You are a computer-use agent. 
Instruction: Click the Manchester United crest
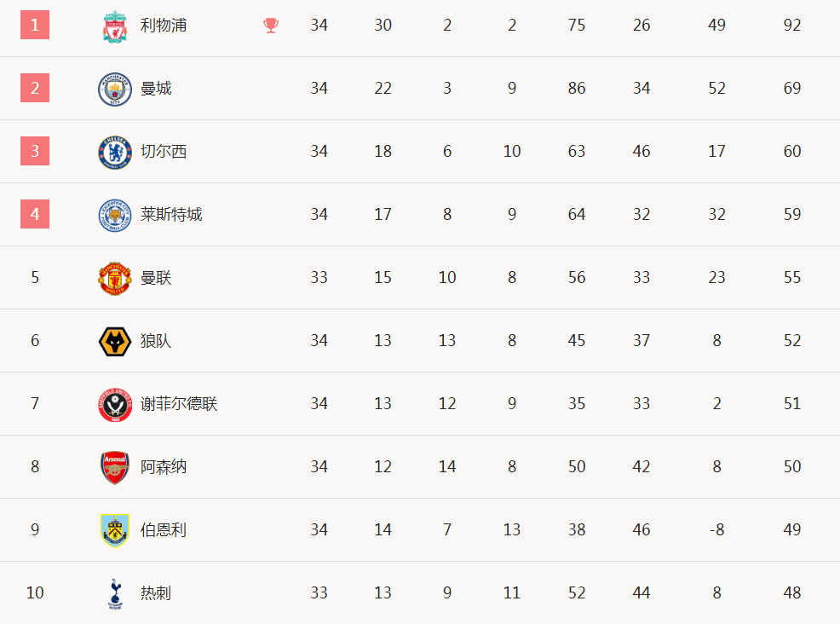[115, 278]
